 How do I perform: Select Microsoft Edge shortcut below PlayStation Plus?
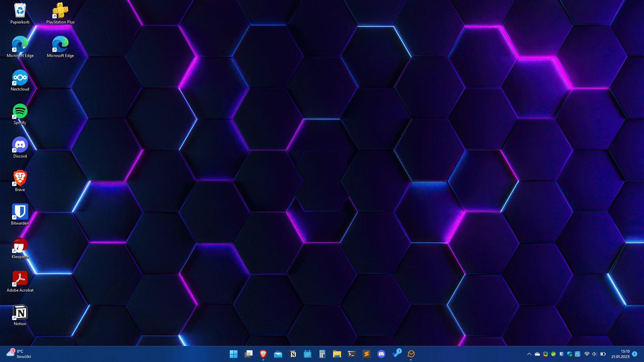point(60,47)
